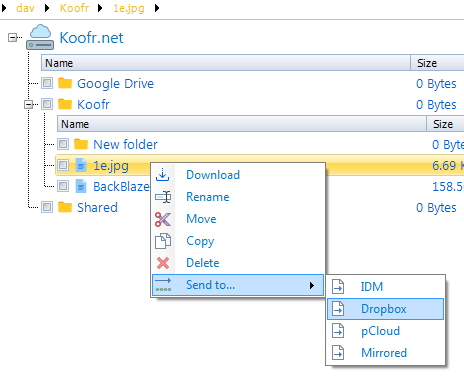Click the pCloud send-to document icon
The height and width of the screenshot is (376, 464).
click(338, 331)
